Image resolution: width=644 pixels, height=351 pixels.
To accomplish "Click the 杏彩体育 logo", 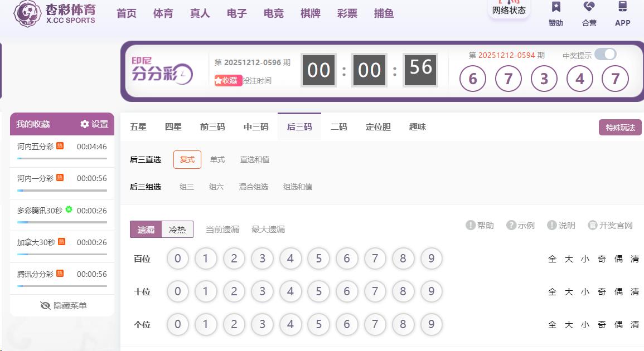I will click(55, 13).
